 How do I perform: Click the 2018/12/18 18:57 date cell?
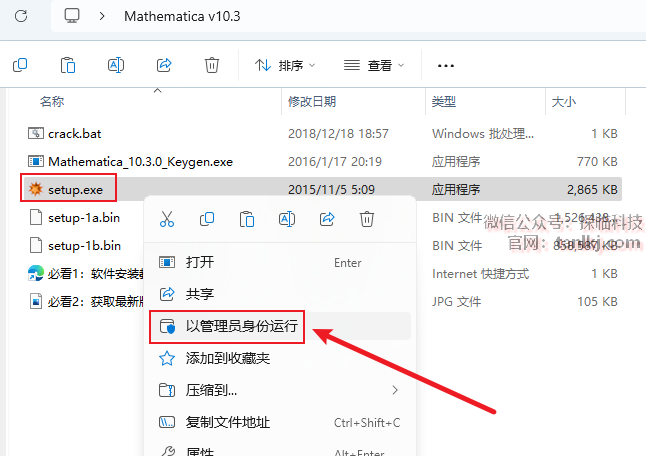pyautogui.click(x=338, y=134)
